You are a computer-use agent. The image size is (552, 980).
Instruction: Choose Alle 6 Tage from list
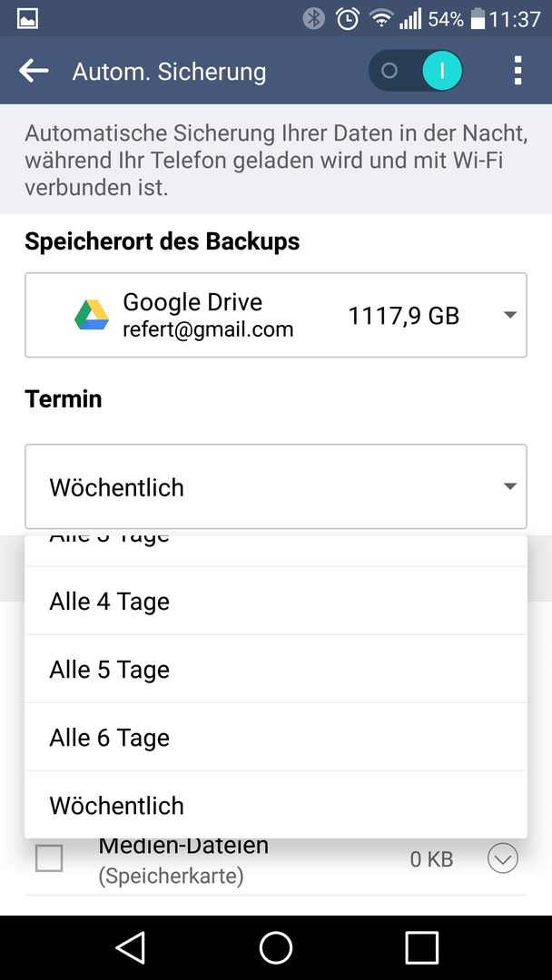276,738
